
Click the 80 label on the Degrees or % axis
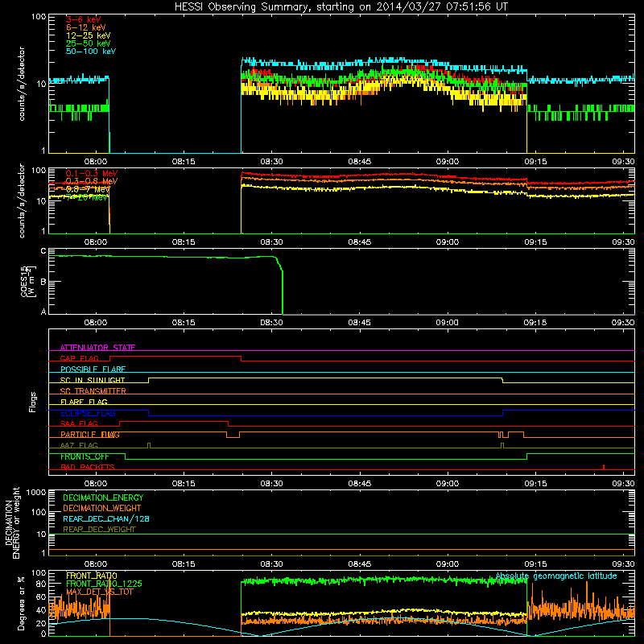[41, 584]
